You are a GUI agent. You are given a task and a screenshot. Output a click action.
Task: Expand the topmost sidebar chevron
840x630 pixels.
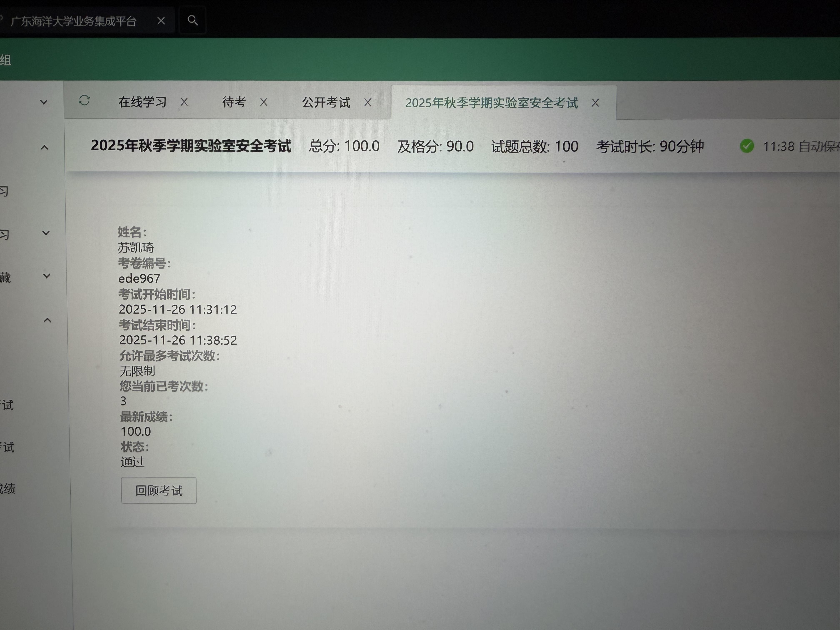(44, 102)
